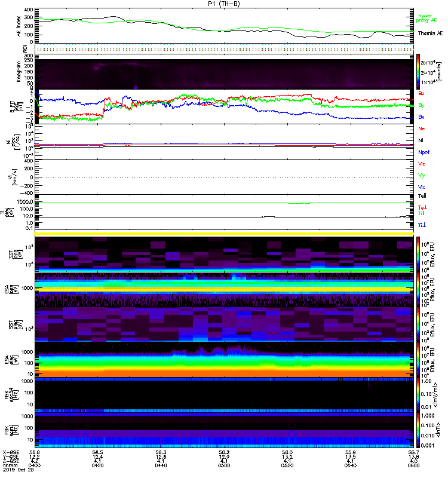Click the green Viy legend label
The width and height of the screenshot is (448, 478).
click(422, 176)
